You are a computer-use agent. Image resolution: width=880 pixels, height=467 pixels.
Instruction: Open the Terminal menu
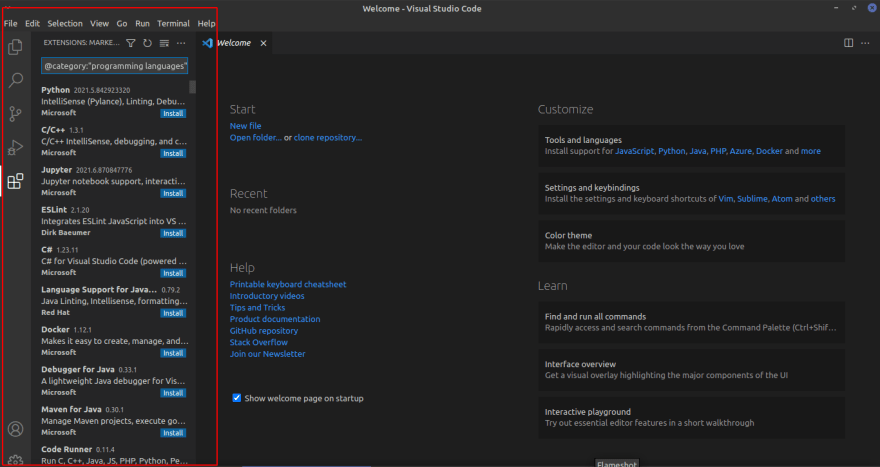(173, 24)
